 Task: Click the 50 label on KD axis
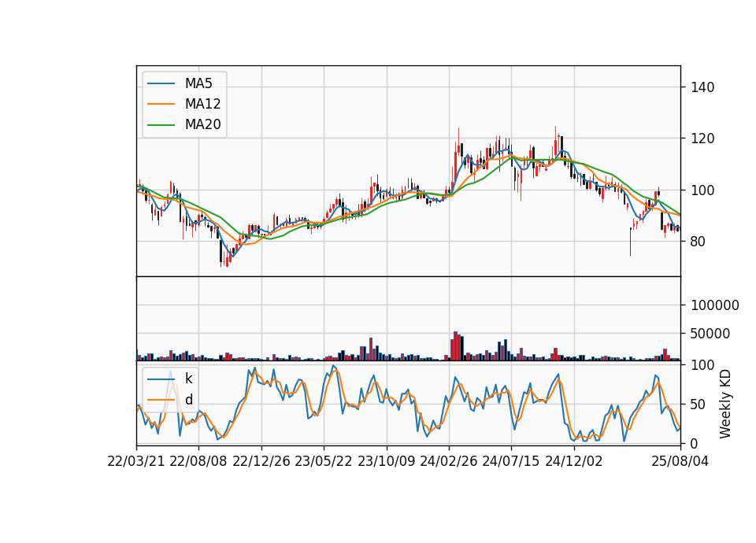click(x=699, y=404)
